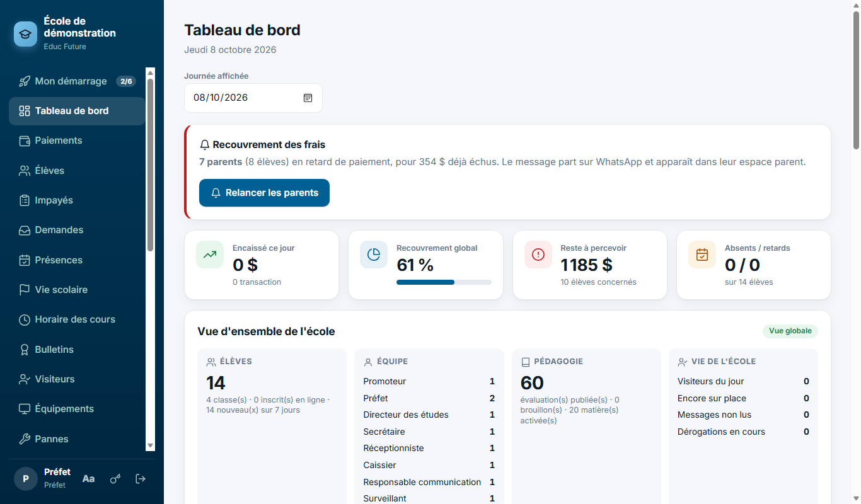Image resolution: width=861 pixels, height=504 pixels.
Task: Click the Aa text size icon
Action: coord(89,479)
